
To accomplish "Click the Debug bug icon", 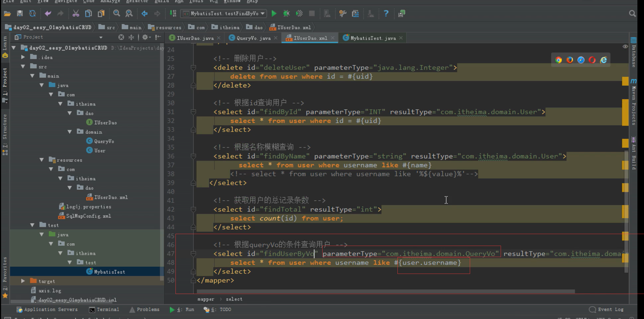I will 286,13.
